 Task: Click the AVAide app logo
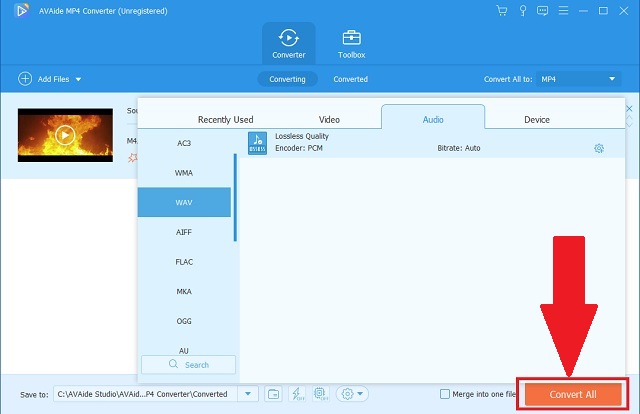point(21,11)
